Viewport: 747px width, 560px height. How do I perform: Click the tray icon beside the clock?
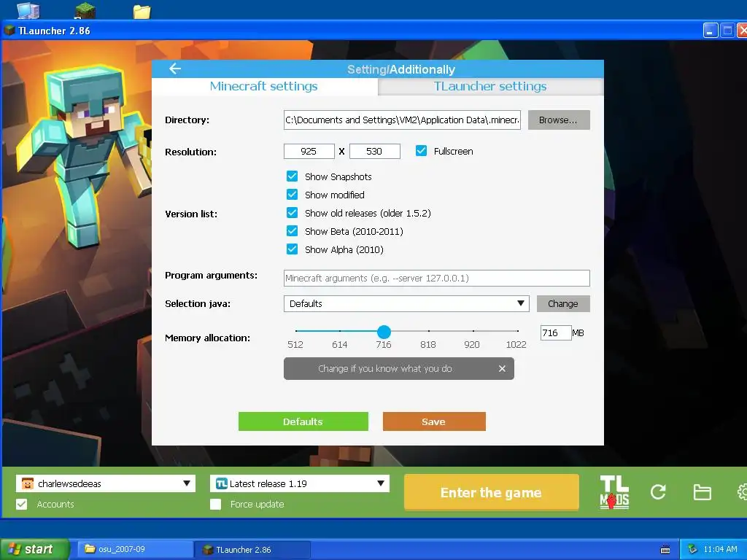pos(692,550)
